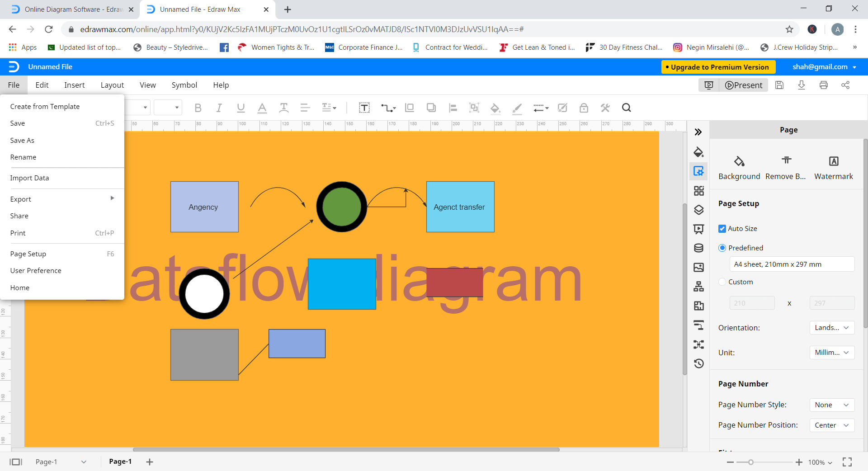This screenshot has height=471, width=868.
Task: Select Page Setup from the File menu
Action: [28, 254]
